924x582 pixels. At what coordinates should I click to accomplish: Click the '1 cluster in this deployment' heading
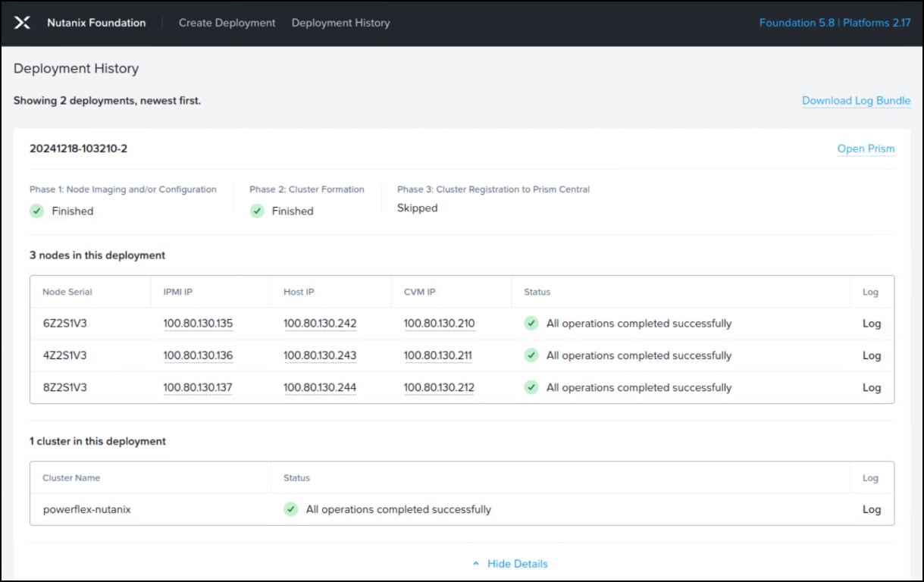(x=98, y=441)
